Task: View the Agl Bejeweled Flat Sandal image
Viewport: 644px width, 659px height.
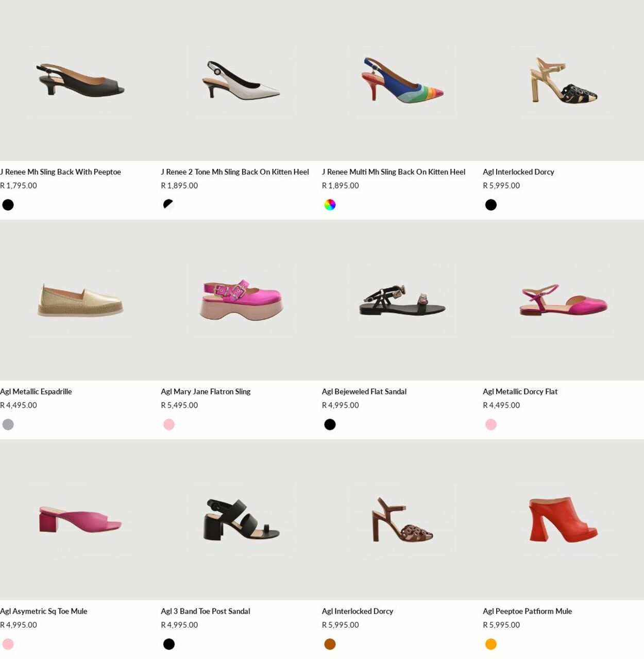Action: pos(402,300)
